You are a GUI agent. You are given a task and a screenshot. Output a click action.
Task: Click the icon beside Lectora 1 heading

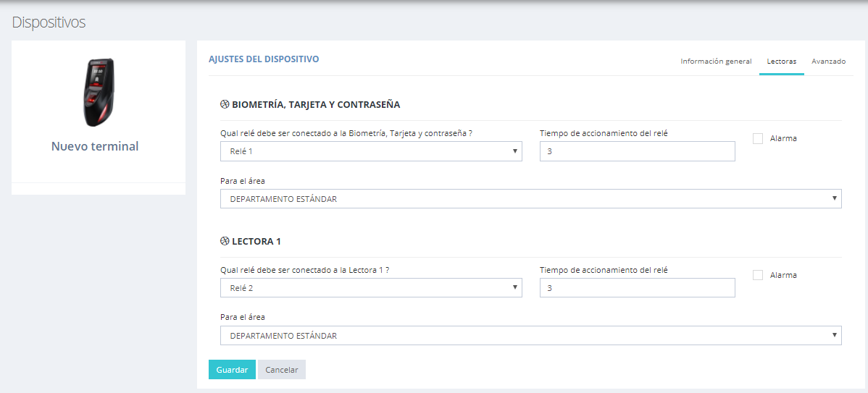point(225,242)
